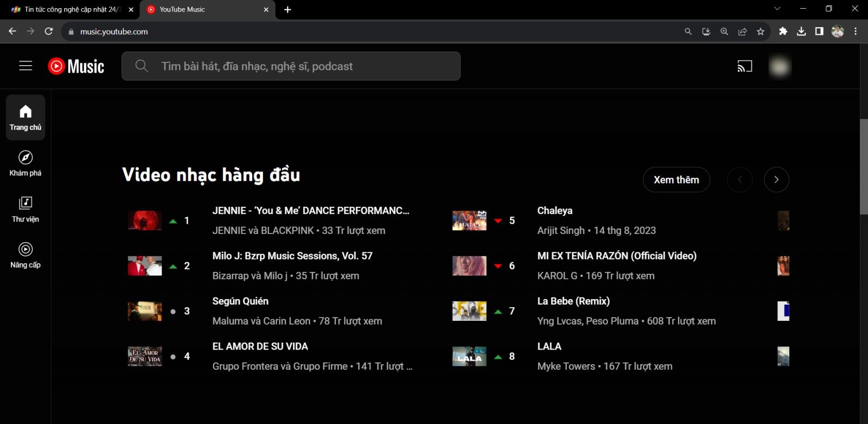Play the EL AMOR DE SU VIDA thumbnail

(145, 356)
